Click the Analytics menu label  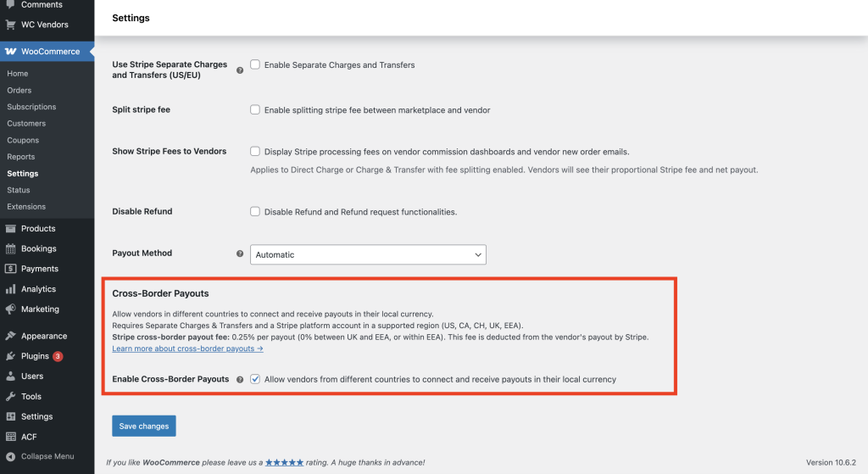tap(39, 289)
